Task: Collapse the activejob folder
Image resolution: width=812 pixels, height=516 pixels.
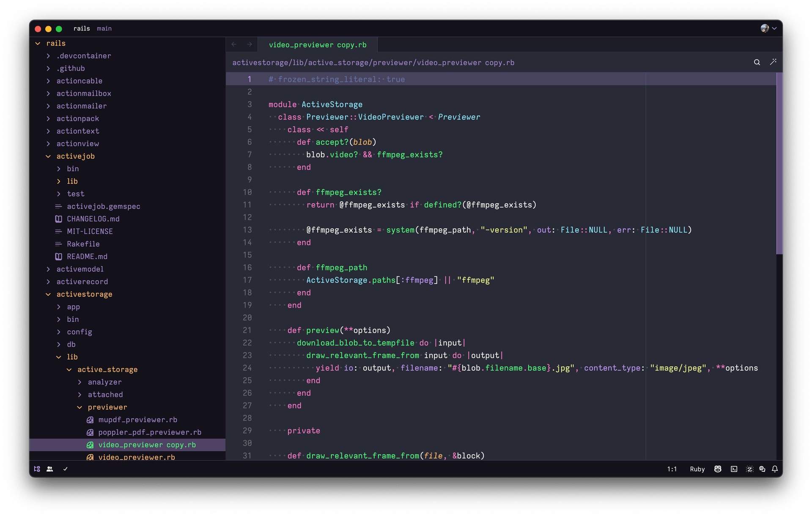Action: click(75, 156)
